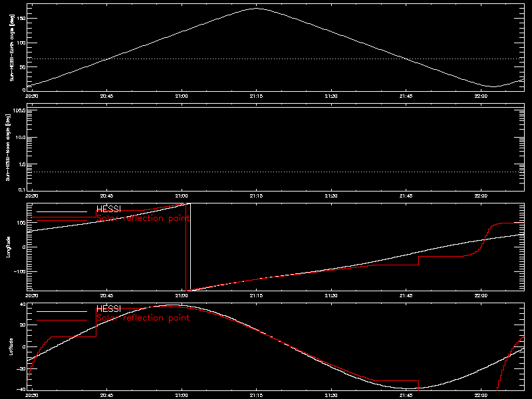Click the 21:45 time label under Longitude panel
The height and width of the screenshot is (399, 532).
pyautogui.click(x=406, y=295)
